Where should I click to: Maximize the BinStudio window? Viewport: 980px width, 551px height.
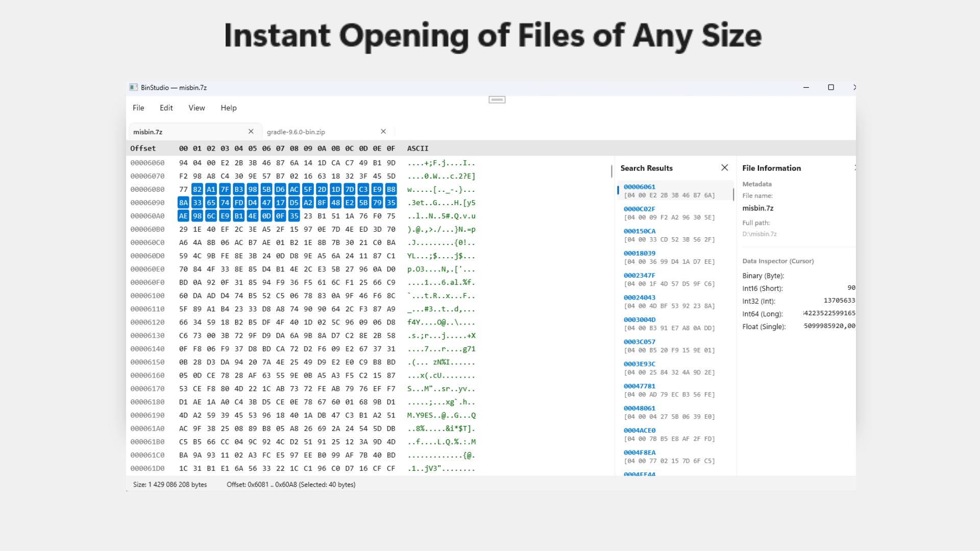831,87
